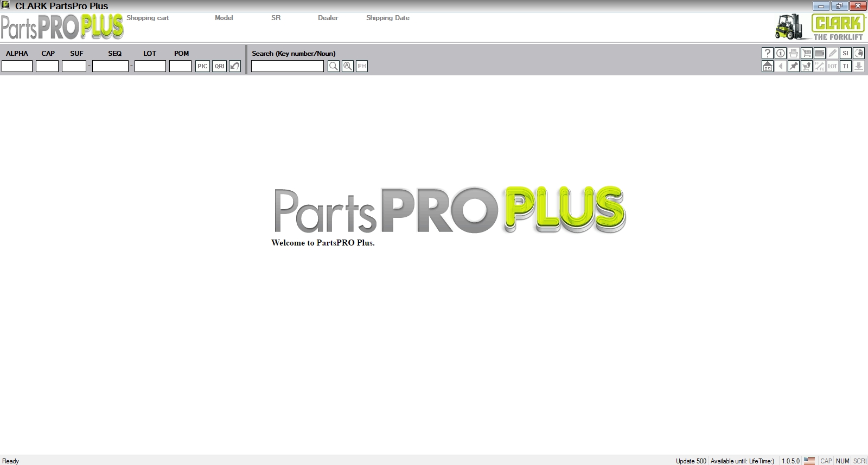Click the download arrow icon
Screen dimensions: 868x465
[x=859, y=66]
